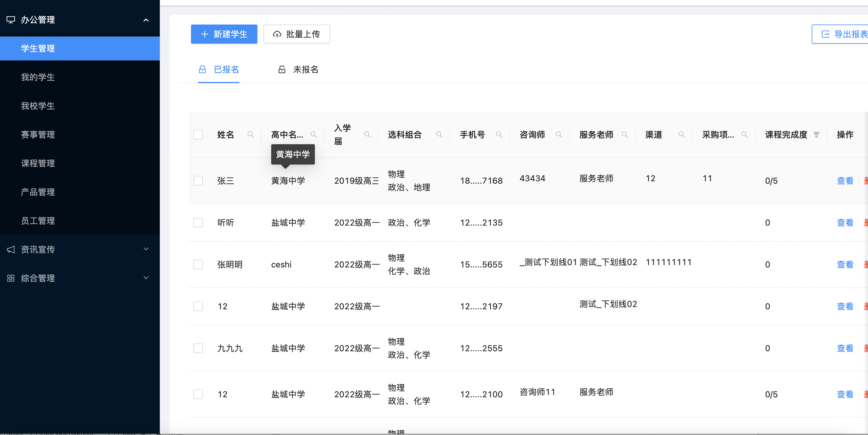Open 我的学生 in the sidebar

[x=80, y=77]
